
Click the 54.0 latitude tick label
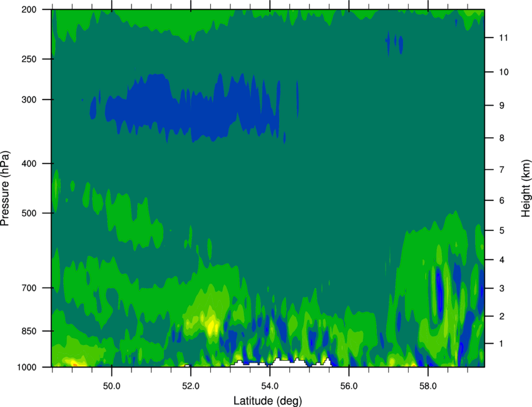coord(270,386)
